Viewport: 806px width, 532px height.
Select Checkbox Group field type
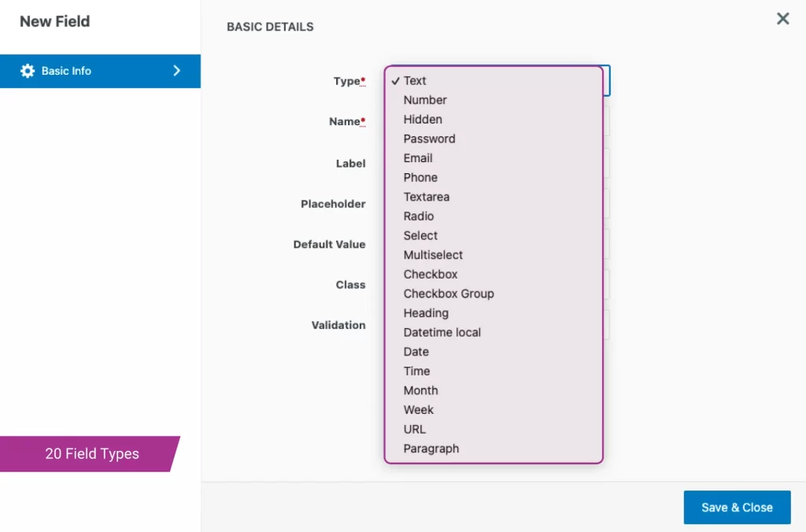(449, 294)
